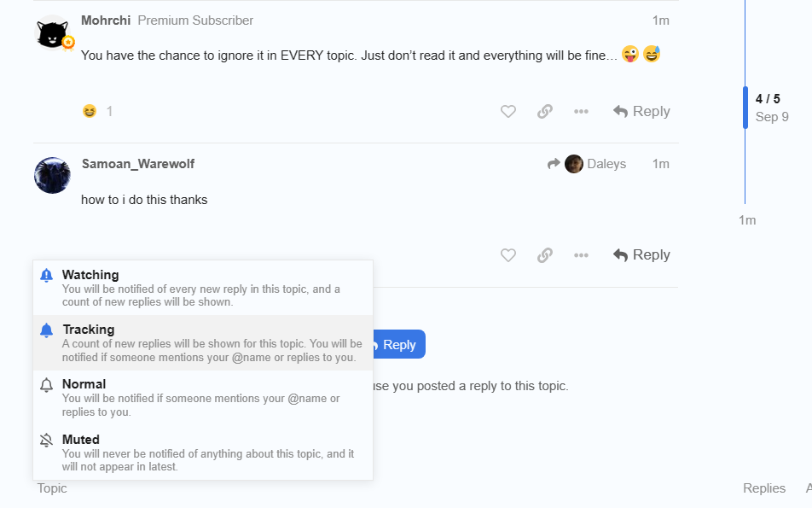Image resolution: width=812 pixels, height=508 pixels.
Task: Jump to Sep 9 on the timeline
Action: (x=772, y=117)
